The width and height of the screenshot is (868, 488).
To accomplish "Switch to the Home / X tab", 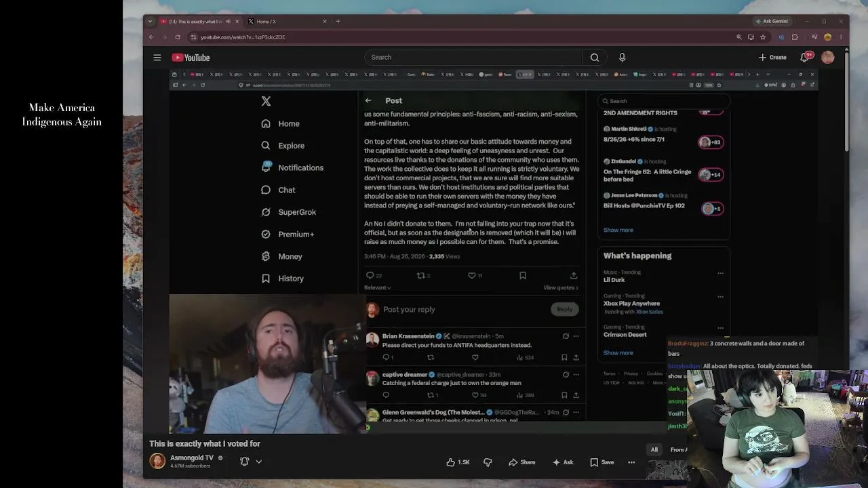I will tap(287, 22).
